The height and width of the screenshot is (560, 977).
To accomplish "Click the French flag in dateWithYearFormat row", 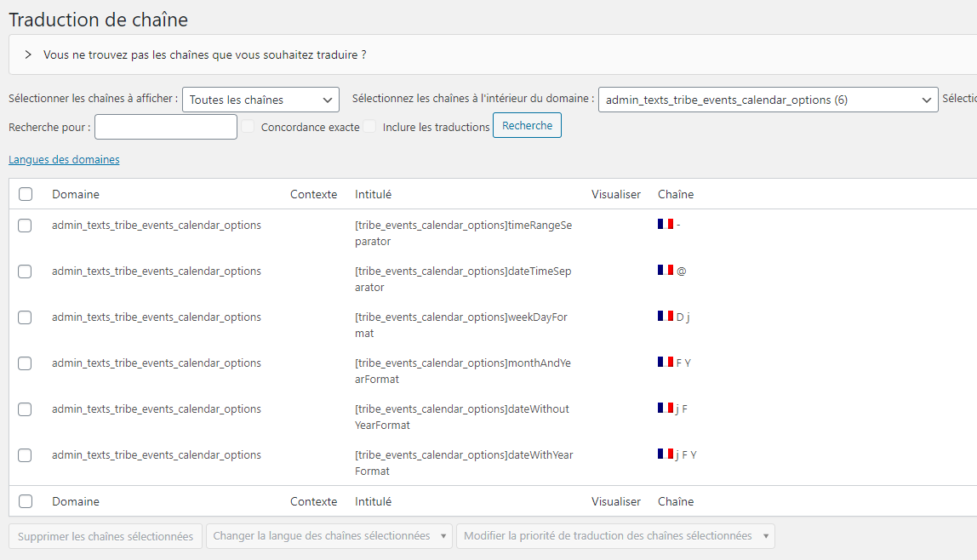I will click(x=665, y=454).
